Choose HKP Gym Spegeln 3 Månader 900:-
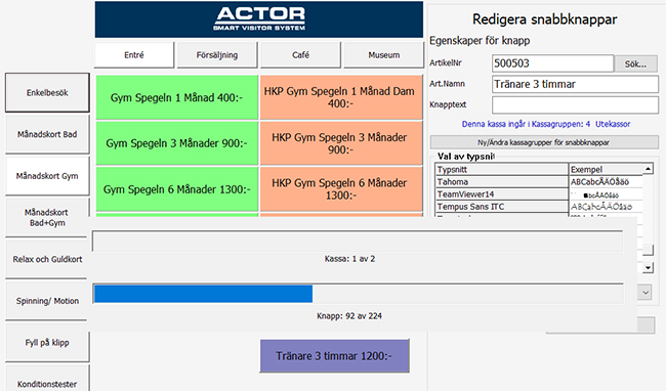The width and height of the screenshot is (666, 391). click(341, 143)
